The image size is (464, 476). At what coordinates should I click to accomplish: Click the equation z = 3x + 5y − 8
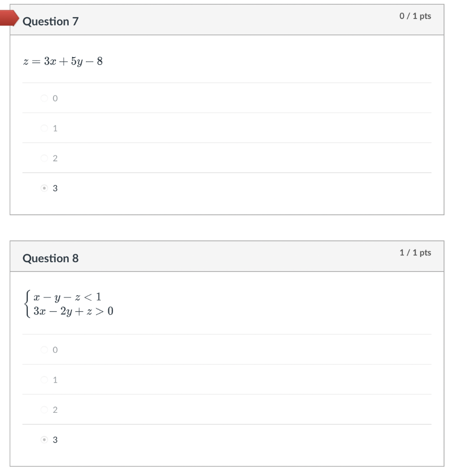(62, 61)
